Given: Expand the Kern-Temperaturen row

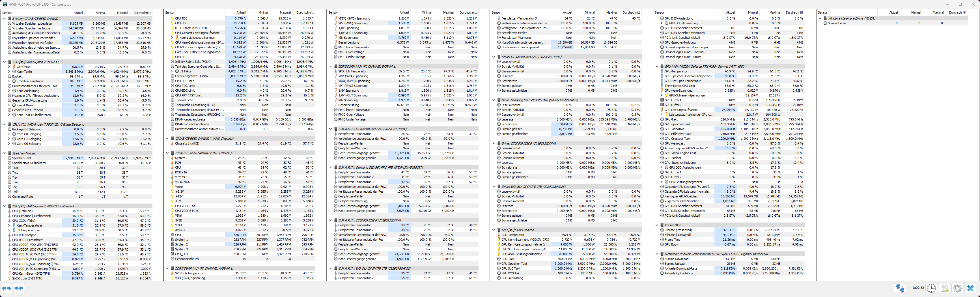Looking at the screenshot, I should pyautogui.click(x=9, y=225).
